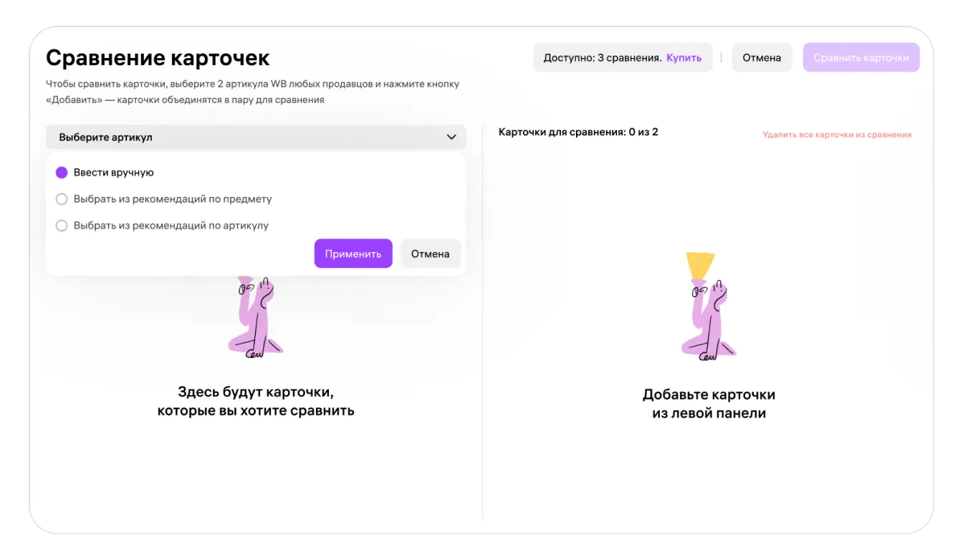Image resolution: width=963 pixels, height=560 pixels.
Task: Click the kneeling figure illustration in left panel
Action: [256, 319]
